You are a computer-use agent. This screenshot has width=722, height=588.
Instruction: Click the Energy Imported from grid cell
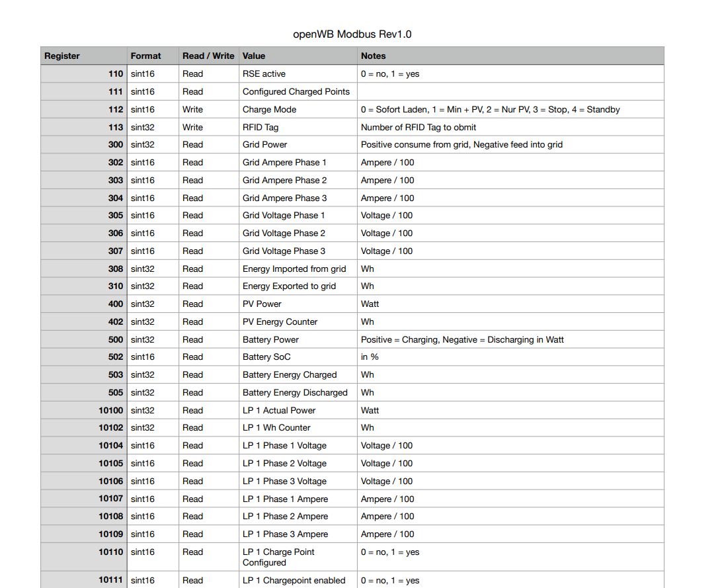298,269
